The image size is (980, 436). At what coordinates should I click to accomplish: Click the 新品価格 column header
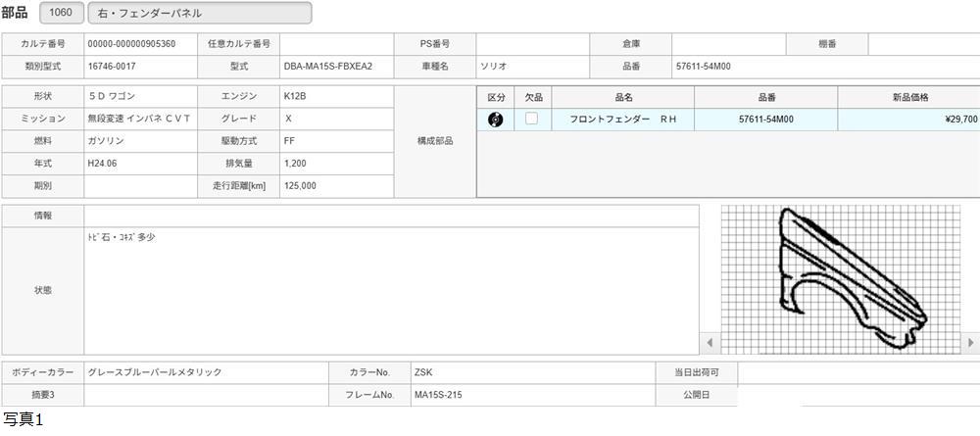(908, 97)
